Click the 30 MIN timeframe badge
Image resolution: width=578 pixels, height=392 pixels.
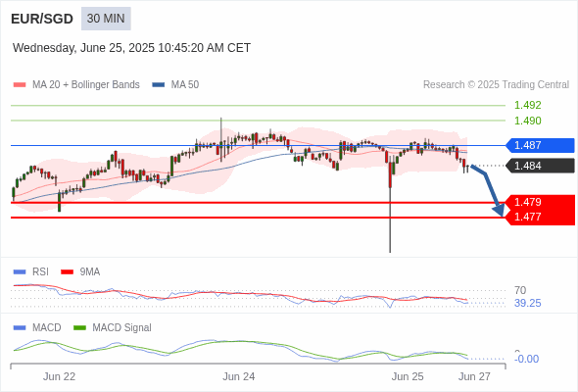coord(106,19)
